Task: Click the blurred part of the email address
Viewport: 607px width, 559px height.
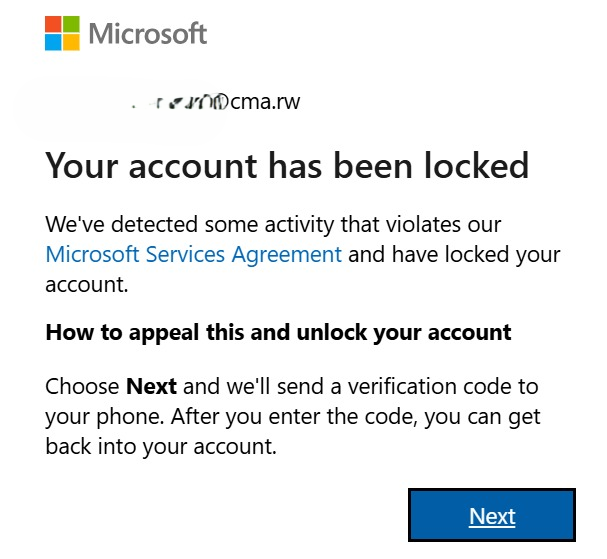Action: click(x=180, y=102)
